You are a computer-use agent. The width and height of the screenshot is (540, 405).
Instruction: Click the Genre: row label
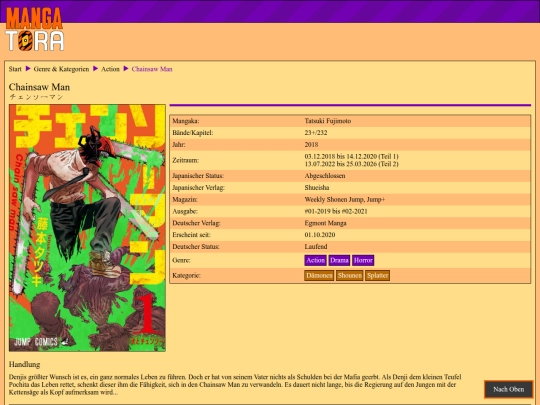(x=181, y=260)
